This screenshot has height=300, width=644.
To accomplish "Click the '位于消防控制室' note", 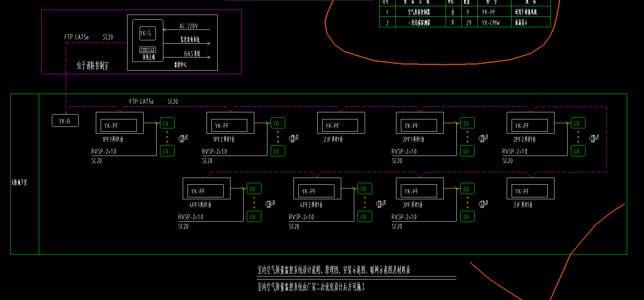I will tap(92, 66).
